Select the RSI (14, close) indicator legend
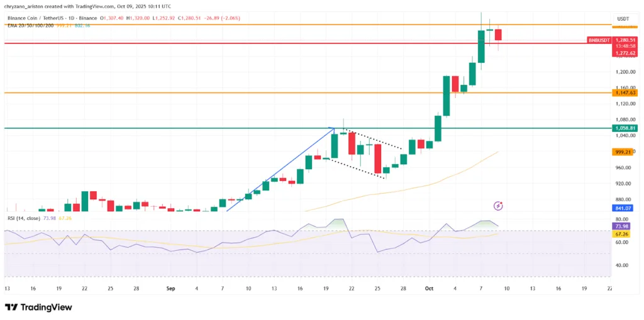 tap(23, 218)
